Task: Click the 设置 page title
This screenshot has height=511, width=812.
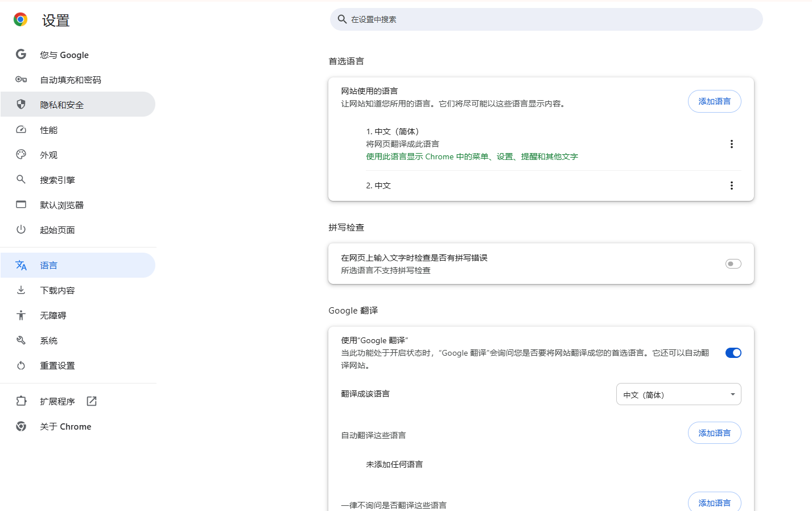Action: [56, 20]
